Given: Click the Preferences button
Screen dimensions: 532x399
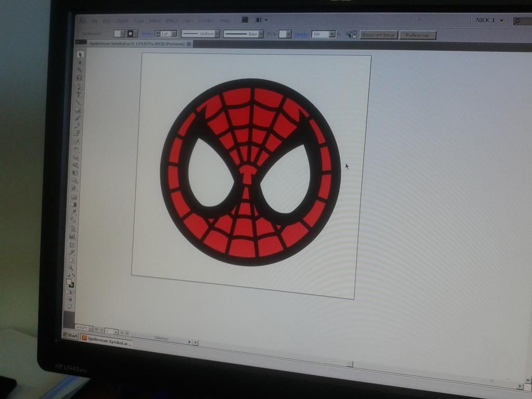Looking at the screenshot, I should [x=417, y=35].
